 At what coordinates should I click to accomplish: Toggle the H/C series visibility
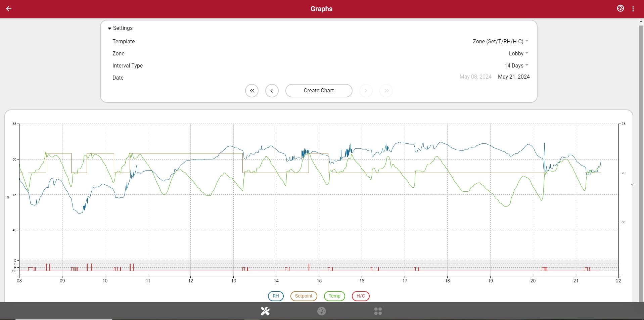360,296
